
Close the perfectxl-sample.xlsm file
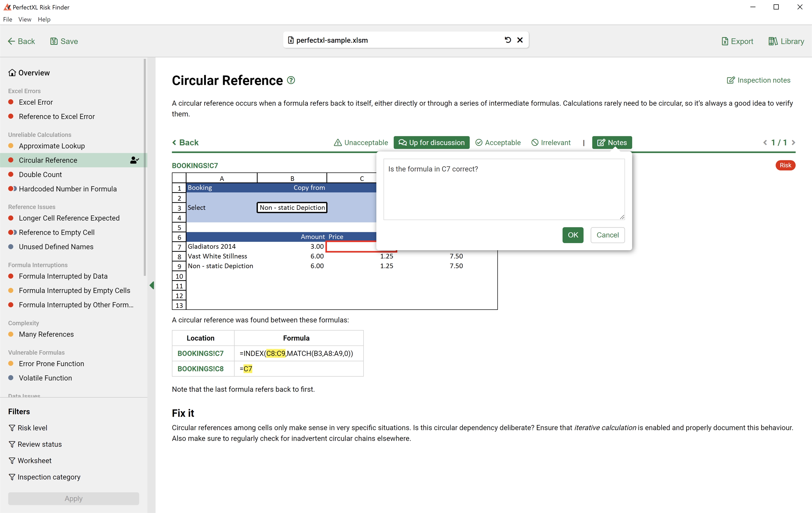(520, 40)
